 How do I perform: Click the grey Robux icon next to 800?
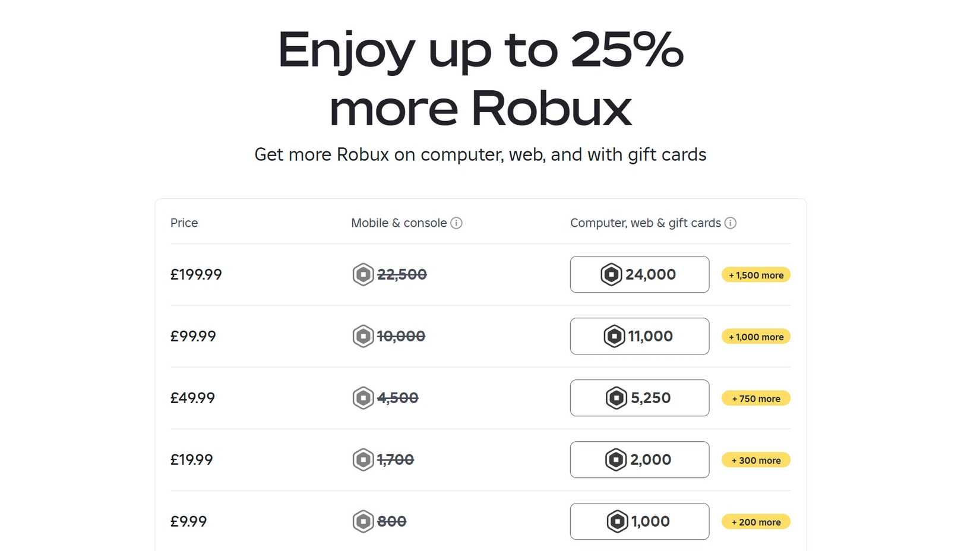coord(362,521)
